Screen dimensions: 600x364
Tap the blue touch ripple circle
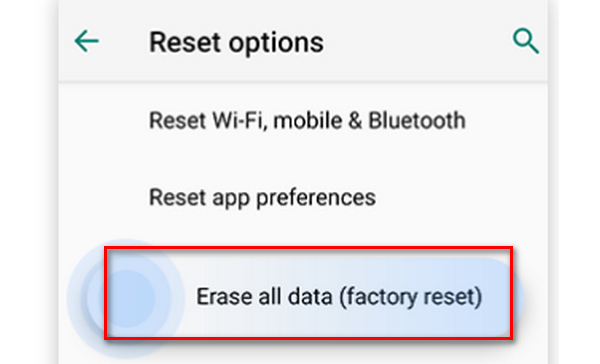coord(126,299)
